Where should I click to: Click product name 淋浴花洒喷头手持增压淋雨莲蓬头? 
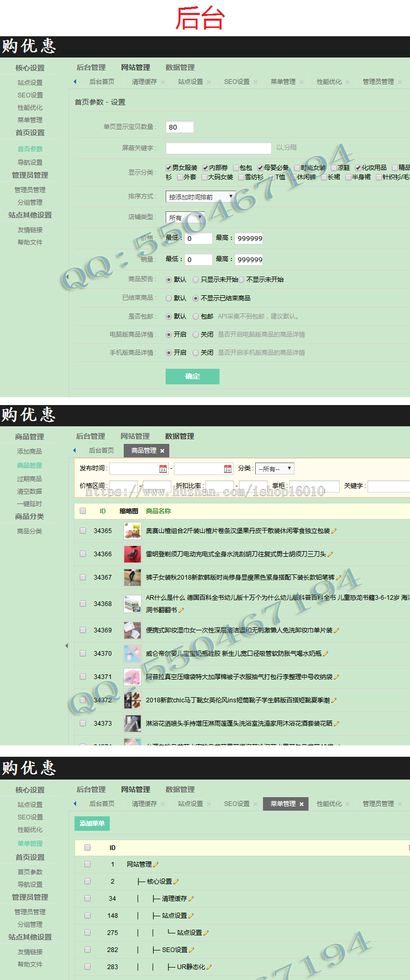coord(239,724)
